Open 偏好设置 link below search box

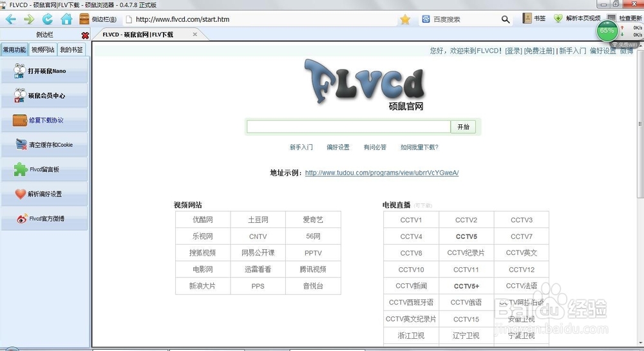[338, 147]
